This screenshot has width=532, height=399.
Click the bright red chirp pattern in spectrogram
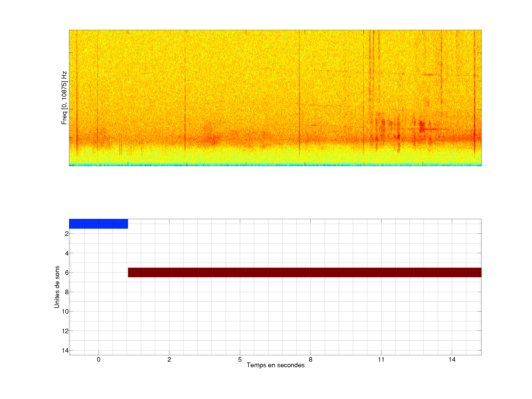pyautogui.click(x=422, y=126)
